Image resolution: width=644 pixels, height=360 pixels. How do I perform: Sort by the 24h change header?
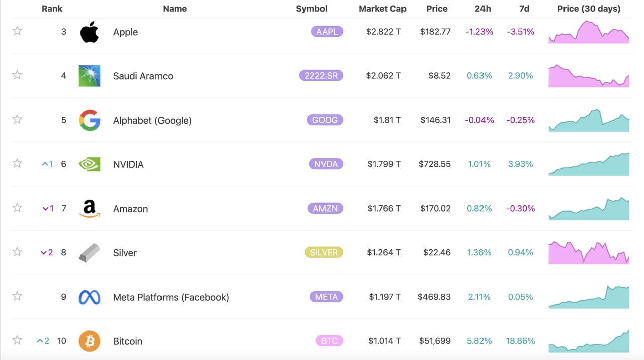click(483, 9)
